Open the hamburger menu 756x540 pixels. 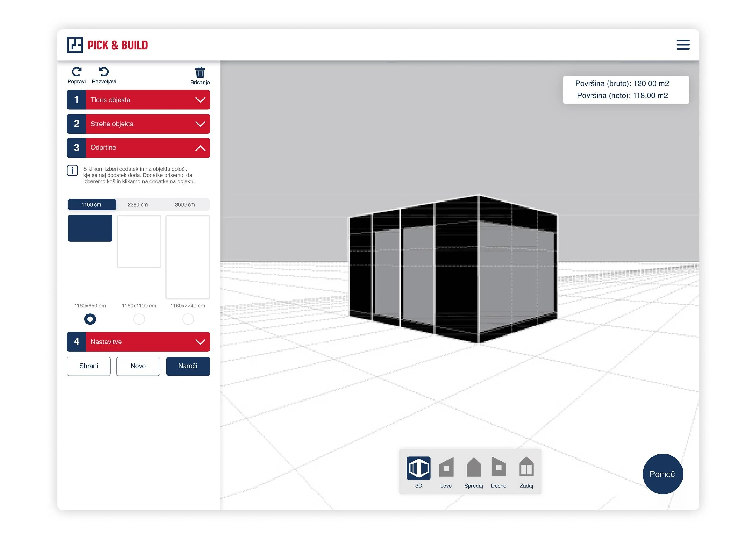pyautogui.click(x=683, y=45)
